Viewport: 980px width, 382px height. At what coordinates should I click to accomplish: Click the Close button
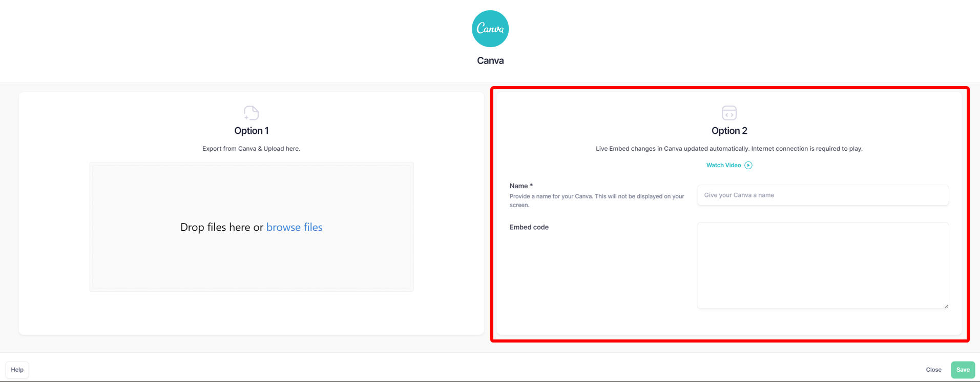(933, 370)
